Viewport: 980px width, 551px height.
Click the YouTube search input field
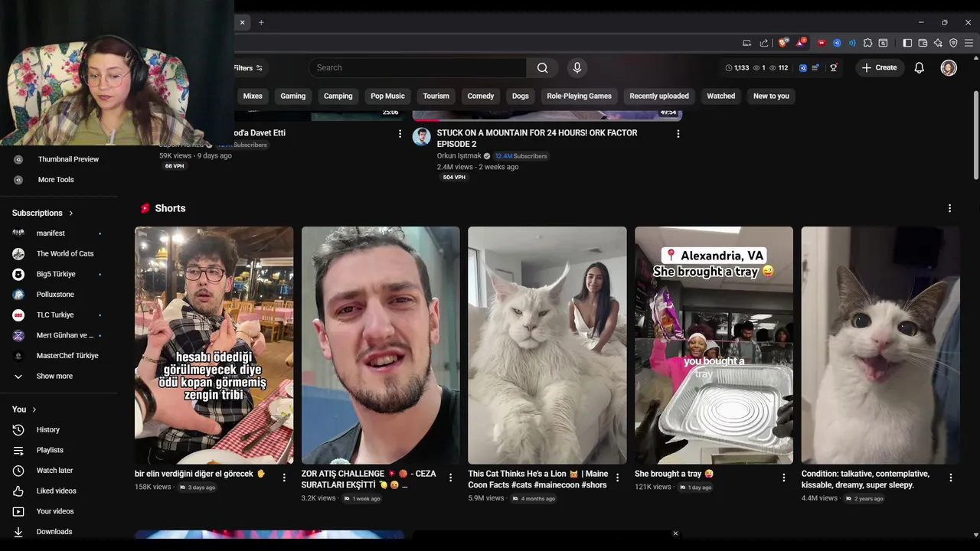(x=418, y=67)
